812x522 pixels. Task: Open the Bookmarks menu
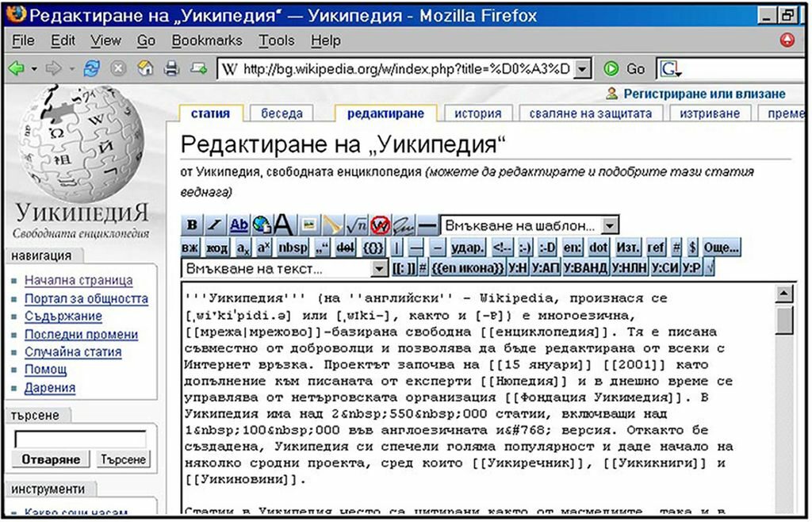[x=207, y=40]
